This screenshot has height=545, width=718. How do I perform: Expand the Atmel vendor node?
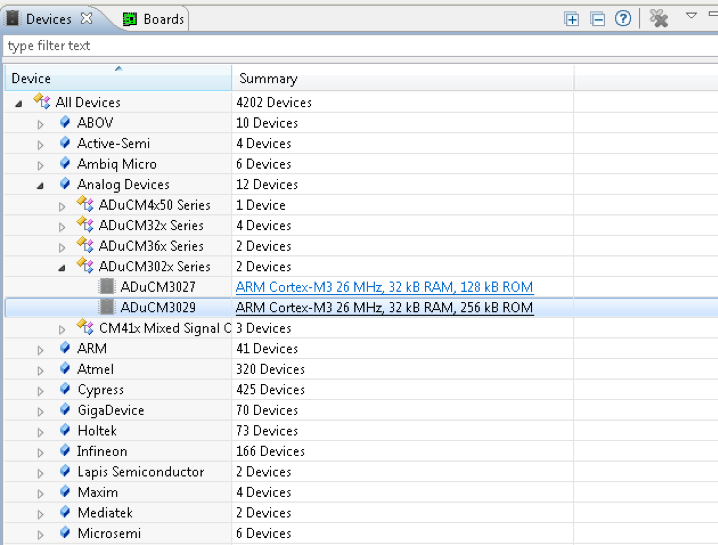pos(40,371)
